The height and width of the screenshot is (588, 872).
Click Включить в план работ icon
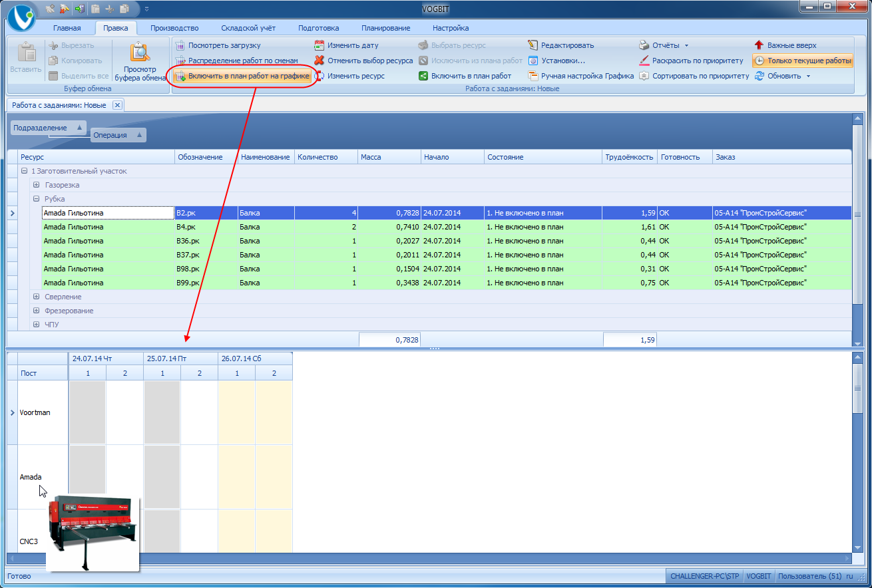coord(423,76)
